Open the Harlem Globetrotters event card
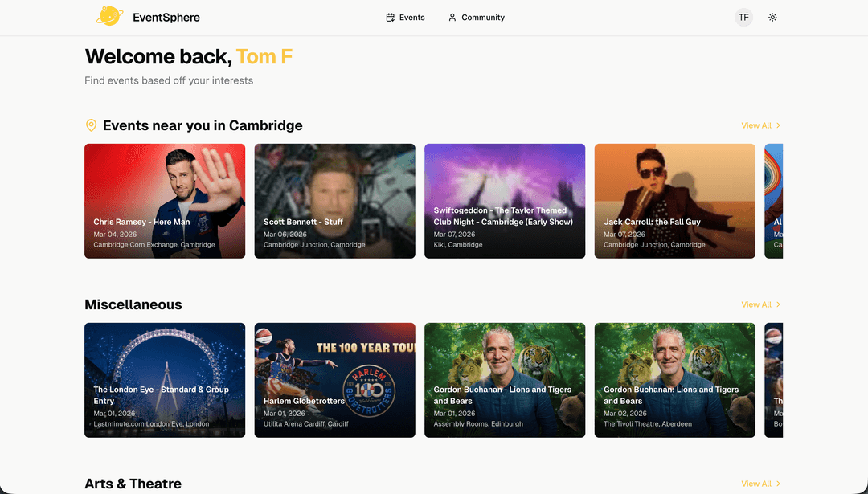The image size is (868, 494). (x=334, y=380)
